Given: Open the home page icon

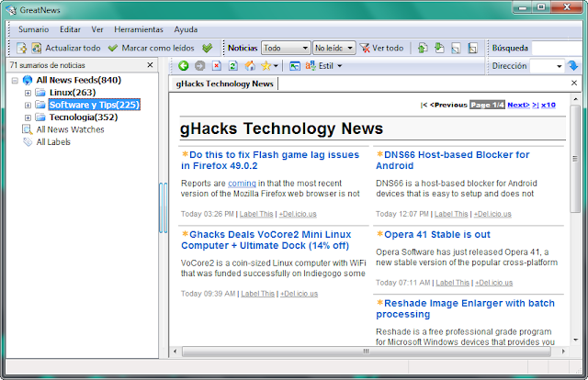Looking at the screenshot, I should click(250, 66).
